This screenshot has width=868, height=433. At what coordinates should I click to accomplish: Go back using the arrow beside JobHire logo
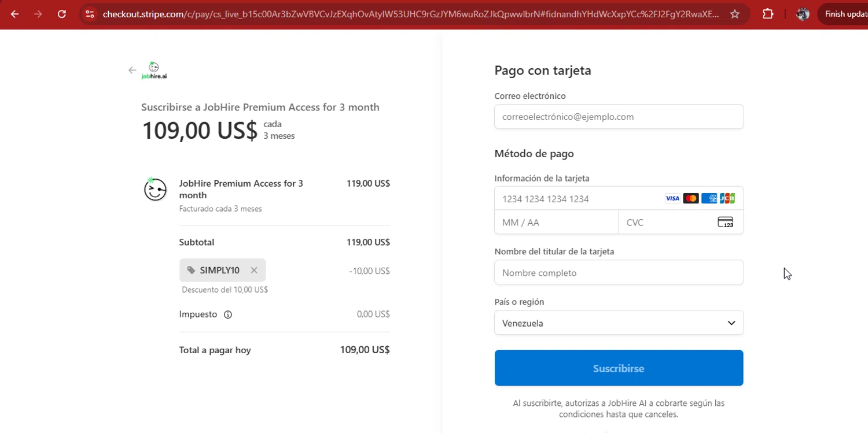[133, 71]
